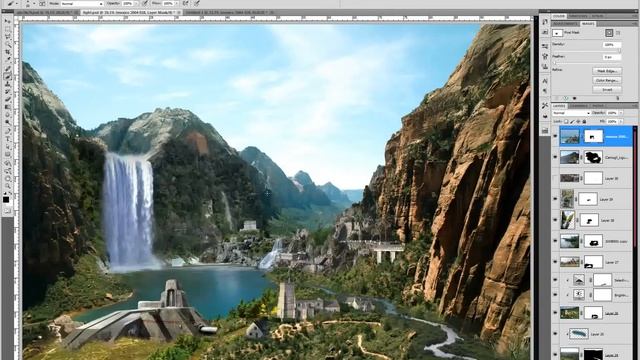
Task: Select the Camopi layer mask thumbnail
Action: [x=593, y=157]
